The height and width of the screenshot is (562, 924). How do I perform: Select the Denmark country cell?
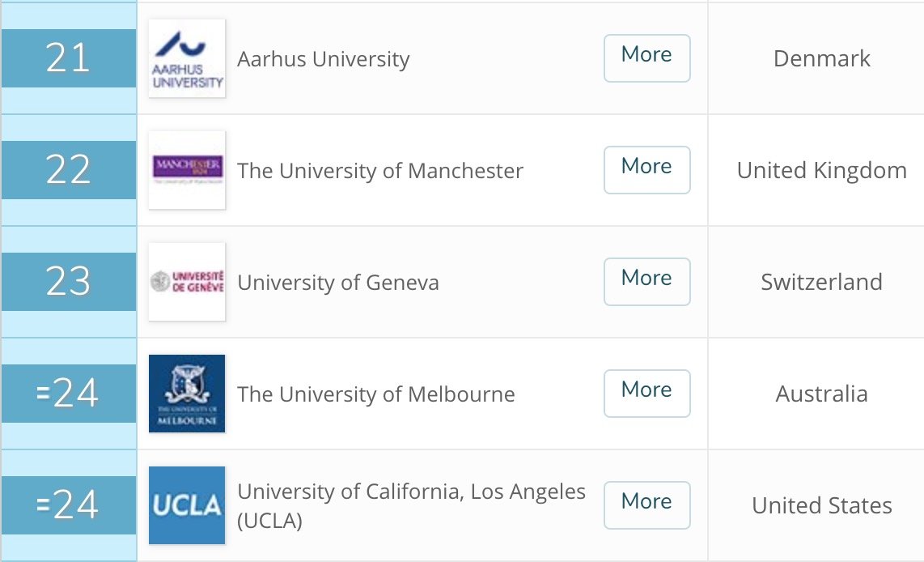(821, 58)
